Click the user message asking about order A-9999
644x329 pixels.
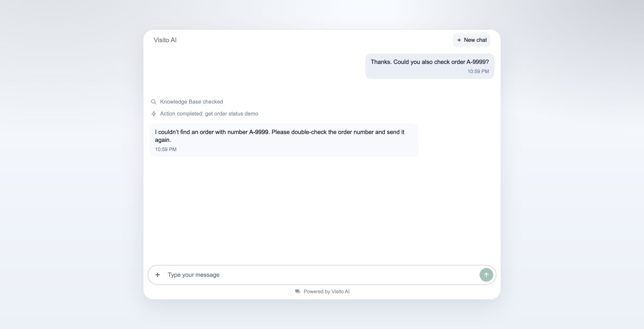430,66
